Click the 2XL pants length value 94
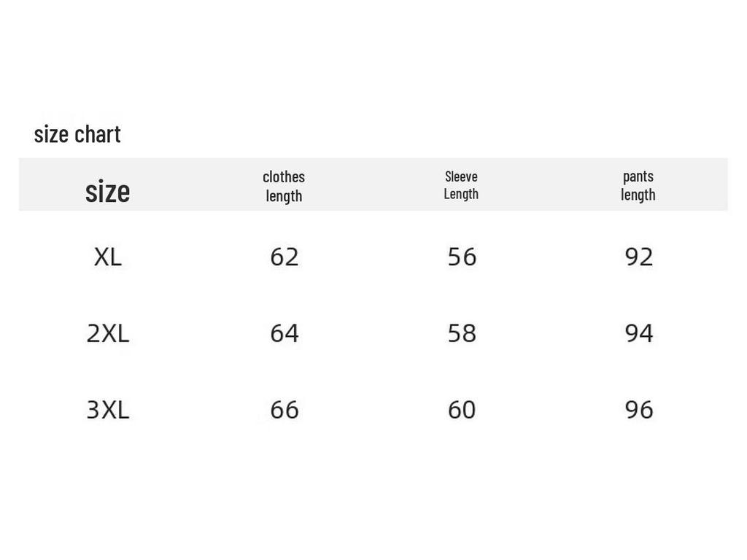The image size is (747, 560). coord(639,333)
